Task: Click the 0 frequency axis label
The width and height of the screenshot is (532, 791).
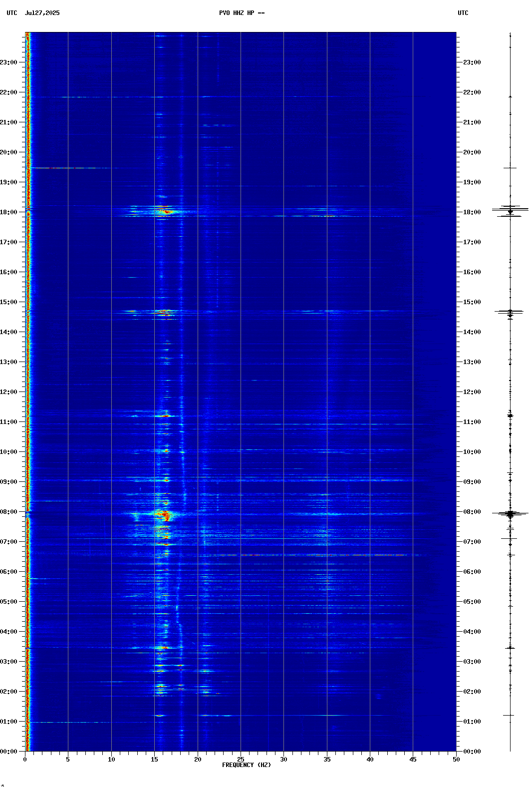Action: click(x=25, y=760)
